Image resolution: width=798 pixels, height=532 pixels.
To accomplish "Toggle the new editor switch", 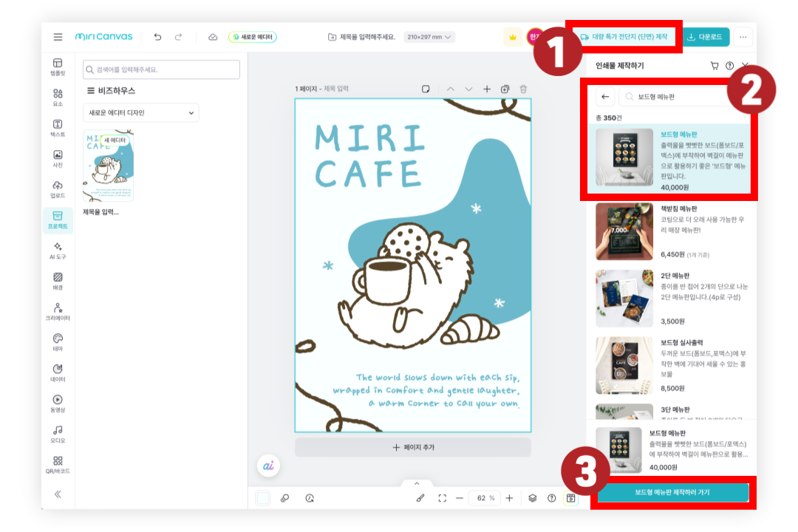I will [x=253, y=37].
